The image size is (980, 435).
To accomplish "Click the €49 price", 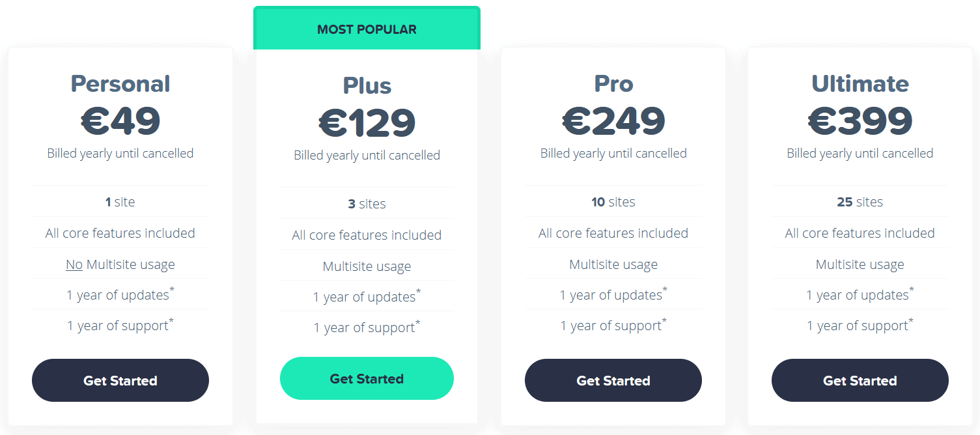I will [x=120, y=120].
